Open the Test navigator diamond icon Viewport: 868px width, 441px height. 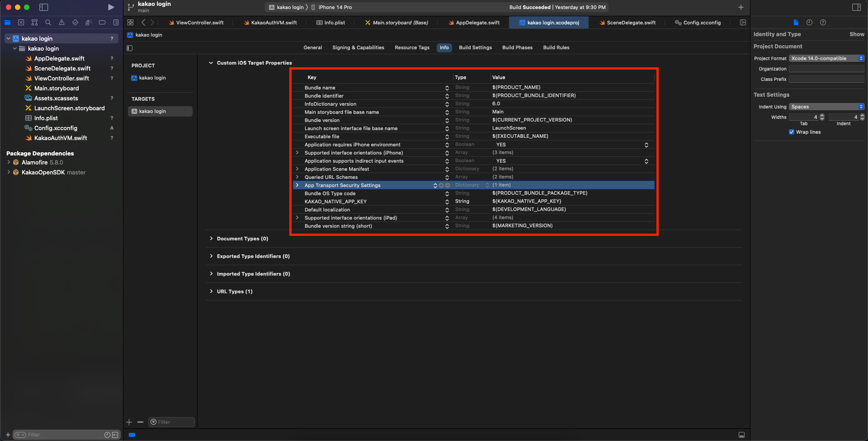coord(75,23)
